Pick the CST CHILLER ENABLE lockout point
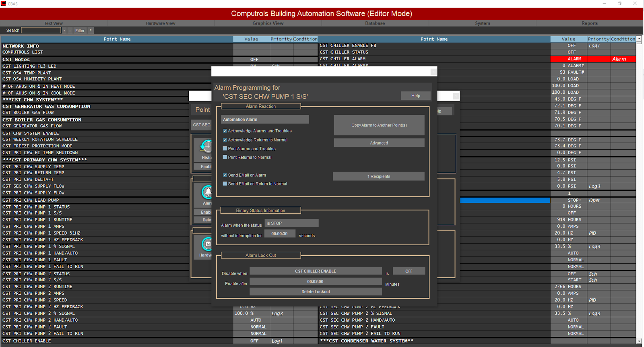Viewport: 644px width, 347px height. tap(316, 271)
